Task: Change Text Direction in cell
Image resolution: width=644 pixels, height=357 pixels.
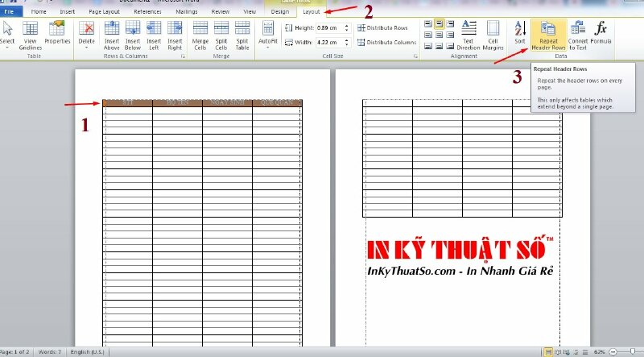Action: pyautogui.click(x=469, y=35)
